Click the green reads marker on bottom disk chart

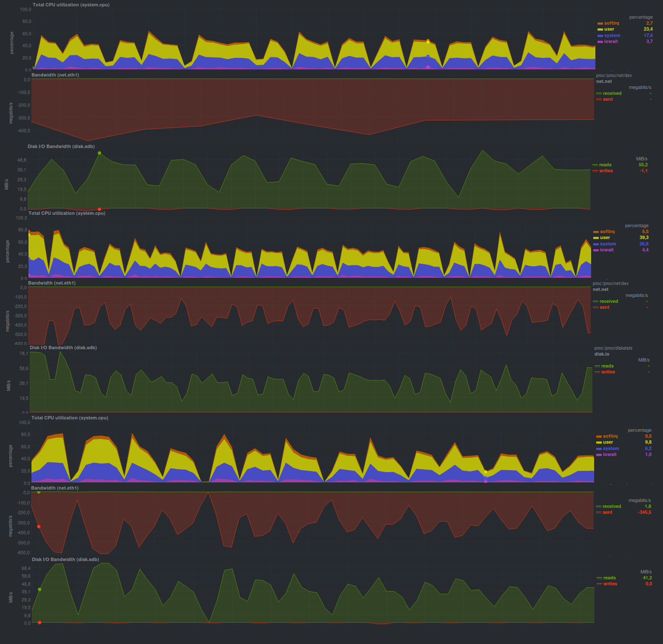(x=40, y=590)
